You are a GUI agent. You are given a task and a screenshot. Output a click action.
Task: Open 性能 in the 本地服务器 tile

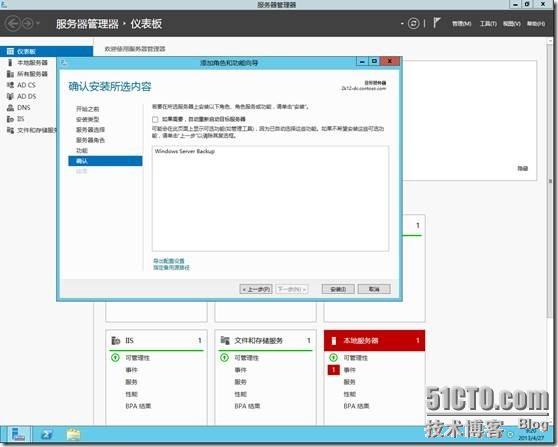pyautogui.click(x=349, y=394)
